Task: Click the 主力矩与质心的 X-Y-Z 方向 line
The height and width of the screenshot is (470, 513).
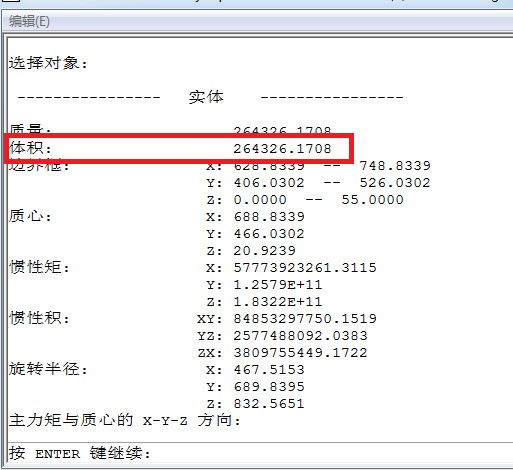Action: tap(125, 421)
